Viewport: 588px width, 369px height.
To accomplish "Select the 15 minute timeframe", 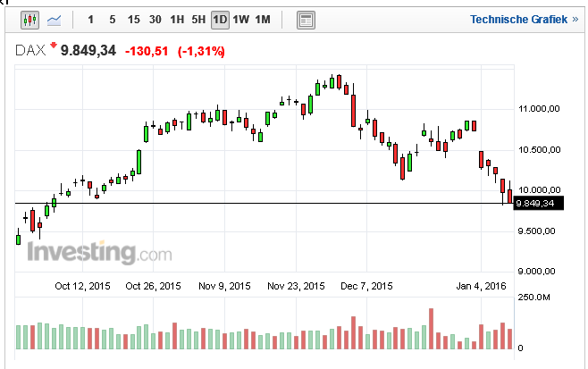I will (133, 20).
